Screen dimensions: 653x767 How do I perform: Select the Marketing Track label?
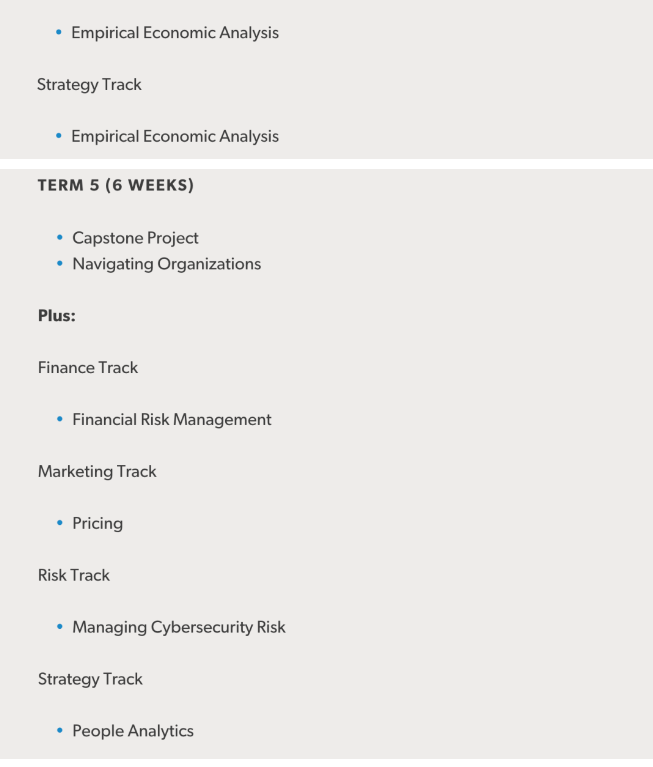click(97, 472)
